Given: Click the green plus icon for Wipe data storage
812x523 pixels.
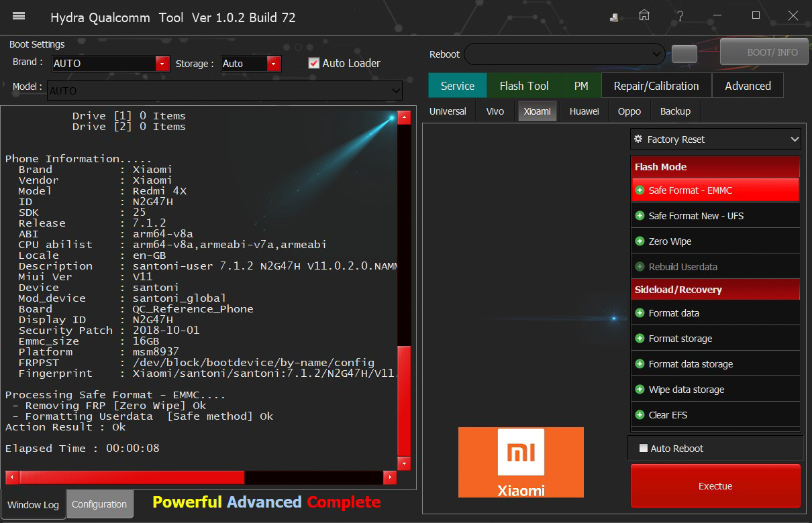Looking at the screenshot, I should (640, 390).
